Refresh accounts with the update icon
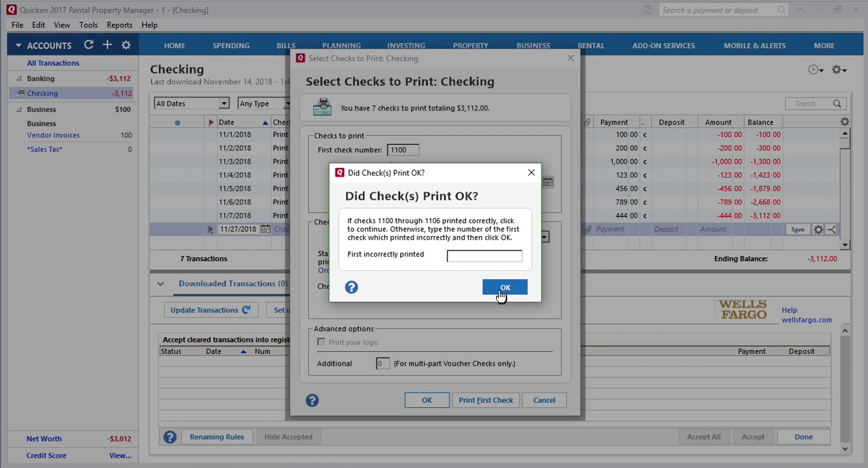Viewport: 868px width, 468px height. click(x=89, y=45)
